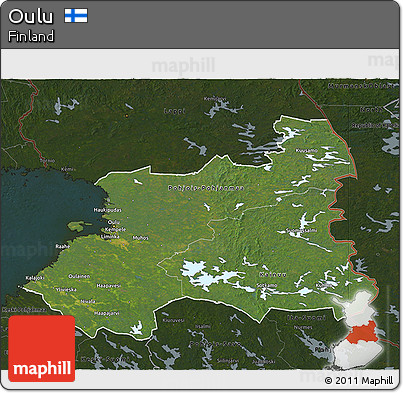
Task: Click the 'Haapajärvi' town label
Action: coord(107,313)
